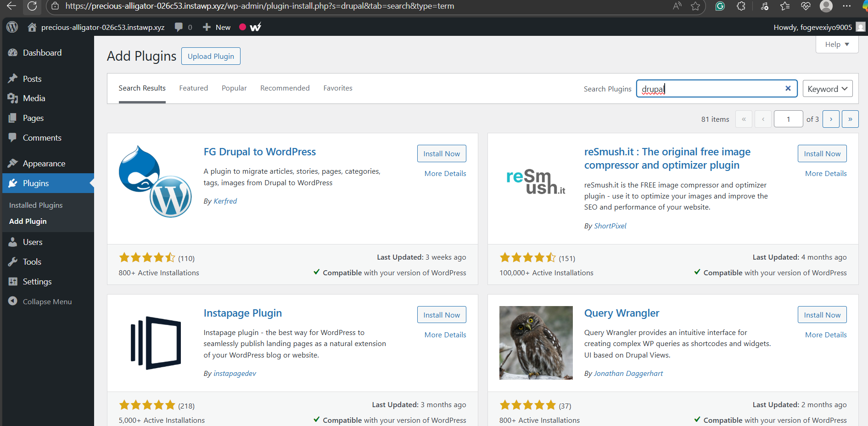The image size is (868, 426).
Task: Install Instapage Plugin now
Action: tap(442, 315)
